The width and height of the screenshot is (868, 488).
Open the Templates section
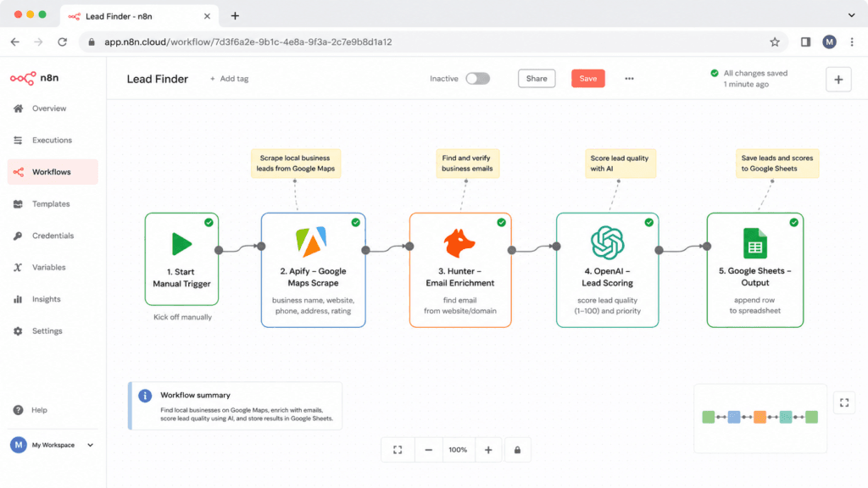click(50, 203)
